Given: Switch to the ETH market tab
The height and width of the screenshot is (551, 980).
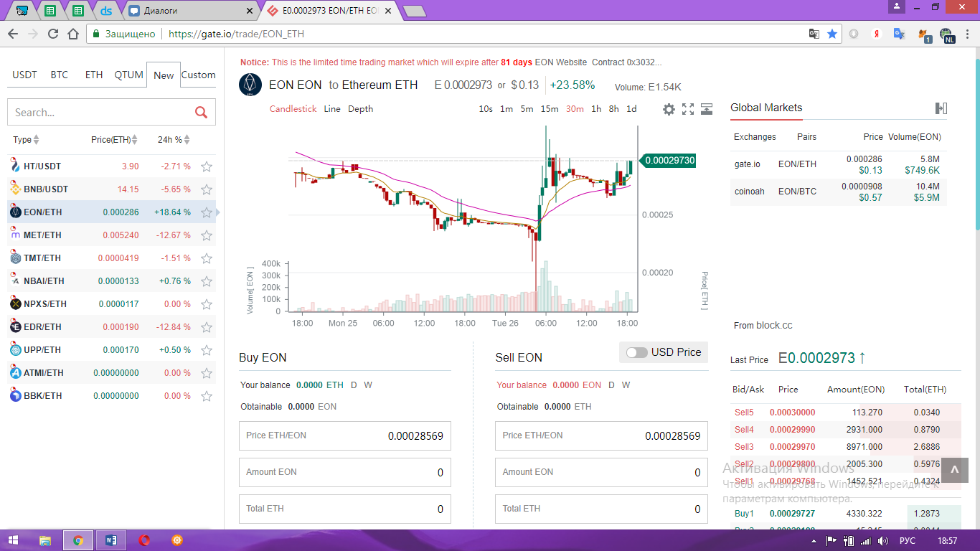Looking at the screenshot, I should pos(94,75).
